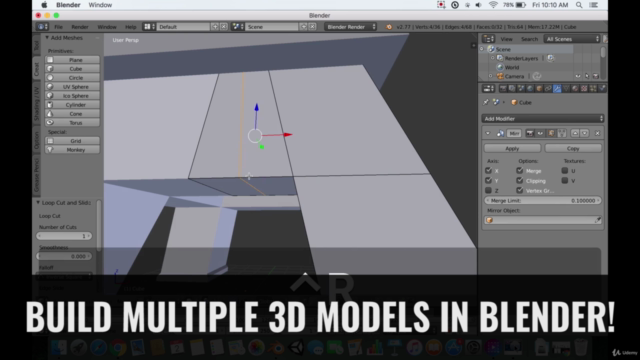Toggle Camera visibility eye in outliner

(578, 76)
